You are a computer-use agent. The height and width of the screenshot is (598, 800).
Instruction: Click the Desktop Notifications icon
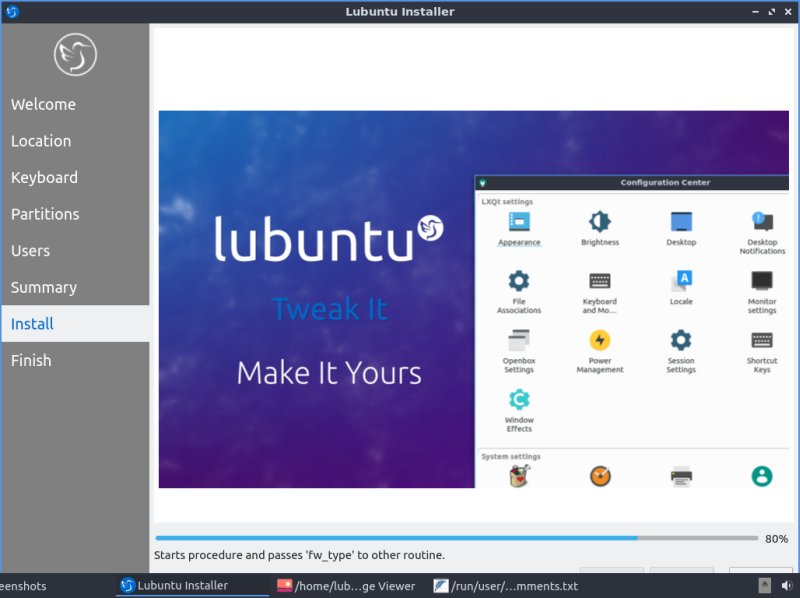pyautogui.click(x=762, y=222)
